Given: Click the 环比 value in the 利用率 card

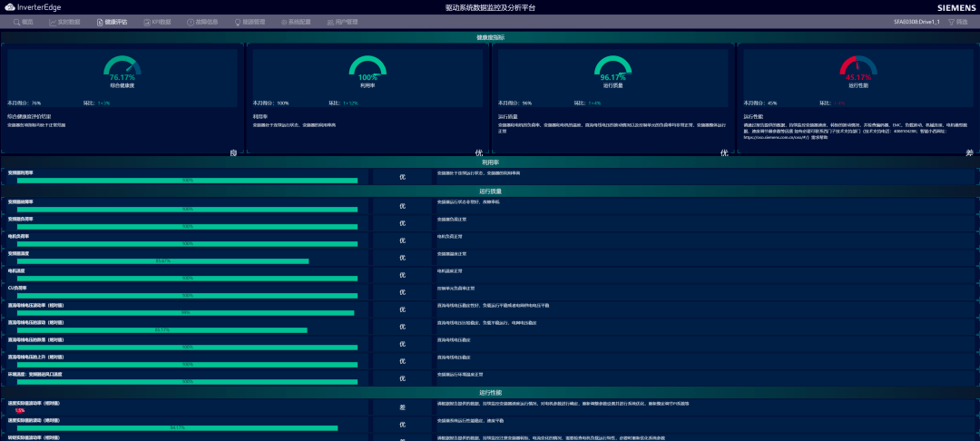Looking at the screenshot, I should [350, 103].
